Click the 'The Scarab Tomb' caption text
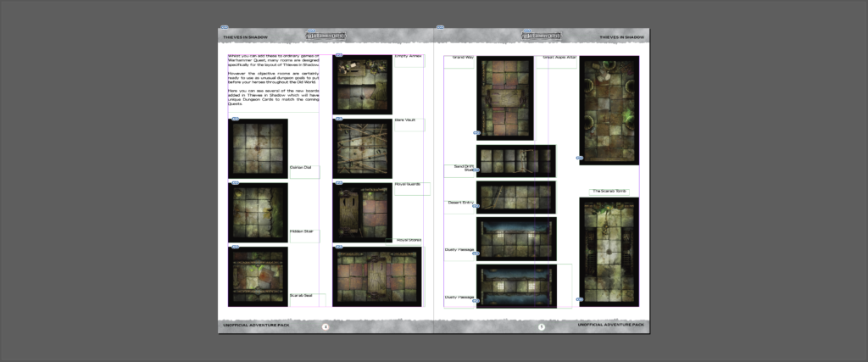 tap(609, 192)
